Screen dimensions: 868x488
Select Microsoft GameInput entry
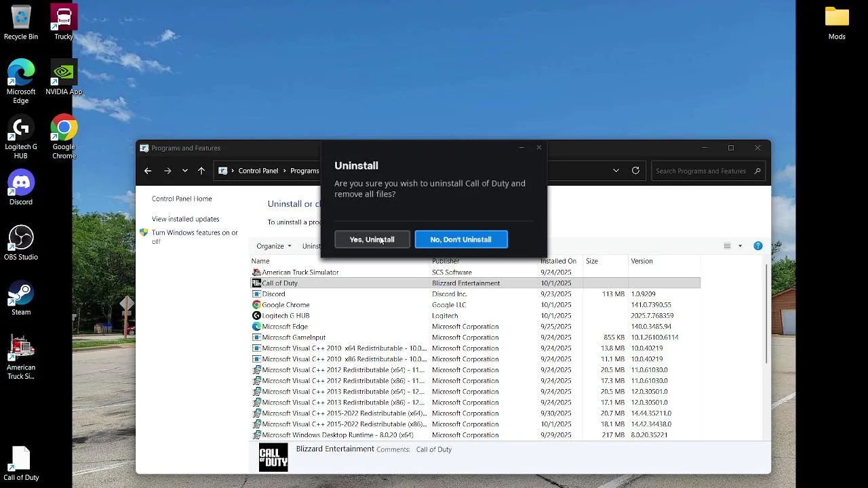point(475,338)
